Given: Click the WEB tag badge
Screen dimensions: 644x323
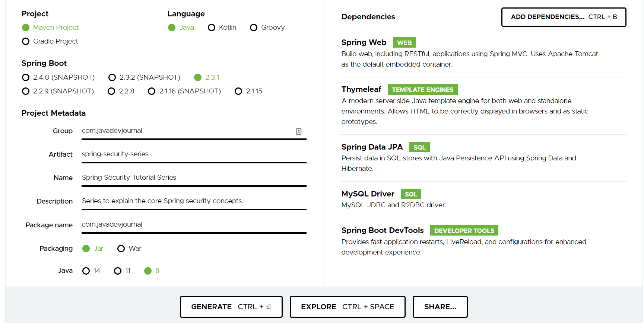Looking at the screenshot, I should [x=404, y=43].
